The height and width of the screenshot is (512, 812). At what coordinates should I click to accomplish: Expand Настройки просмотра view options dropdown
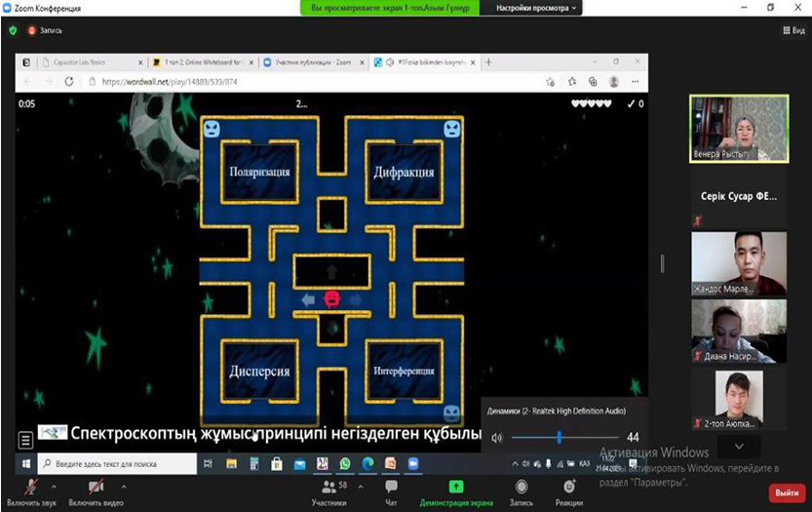pos(537,8)
